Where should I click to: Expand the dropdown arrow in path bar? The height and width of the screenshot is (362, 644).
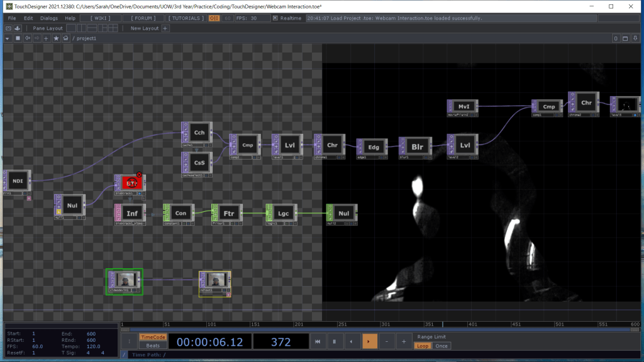pos(7,38)
